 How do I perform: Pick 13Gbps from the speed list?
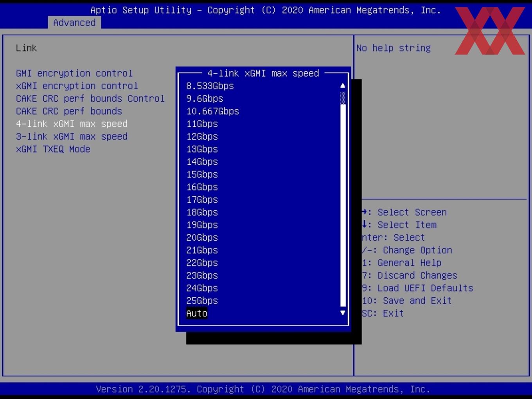pyautogui.click(x=202, y=149)
